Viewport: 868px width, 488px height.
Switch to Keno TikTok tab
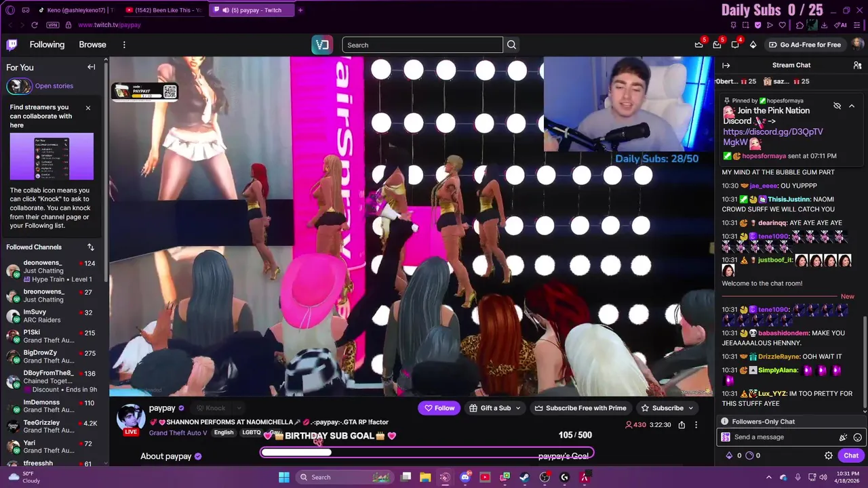click(76, 10)
